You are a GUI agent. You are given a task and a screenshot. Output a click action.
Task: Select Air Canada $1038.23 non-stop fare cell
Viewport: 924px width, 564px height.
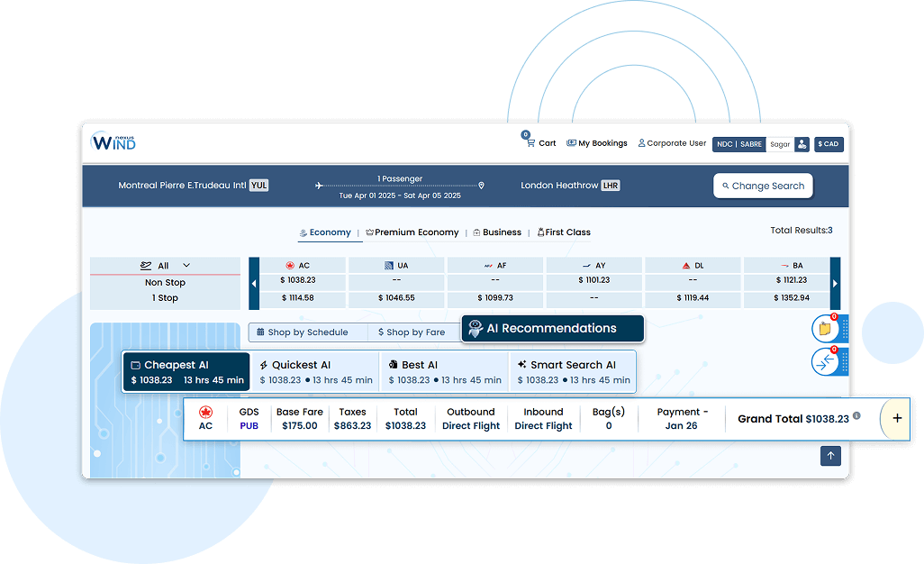pyautogui.click(x=297, y=280)
